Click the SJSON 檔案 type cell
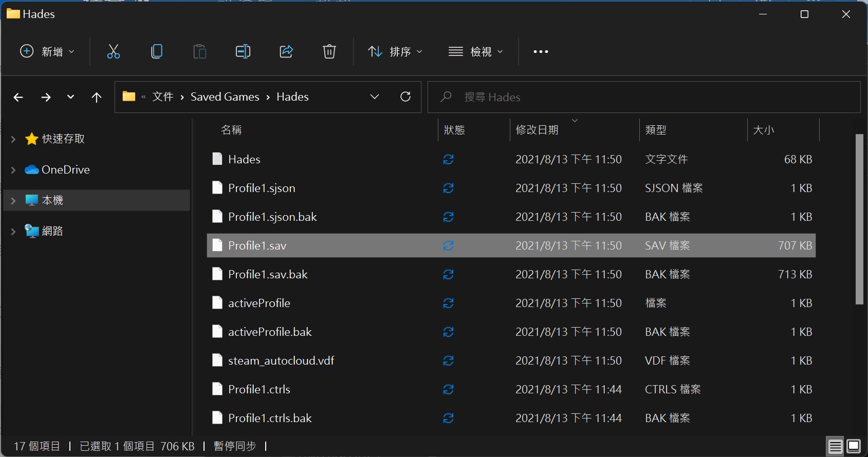868x457 pixels. pos(674,188)
